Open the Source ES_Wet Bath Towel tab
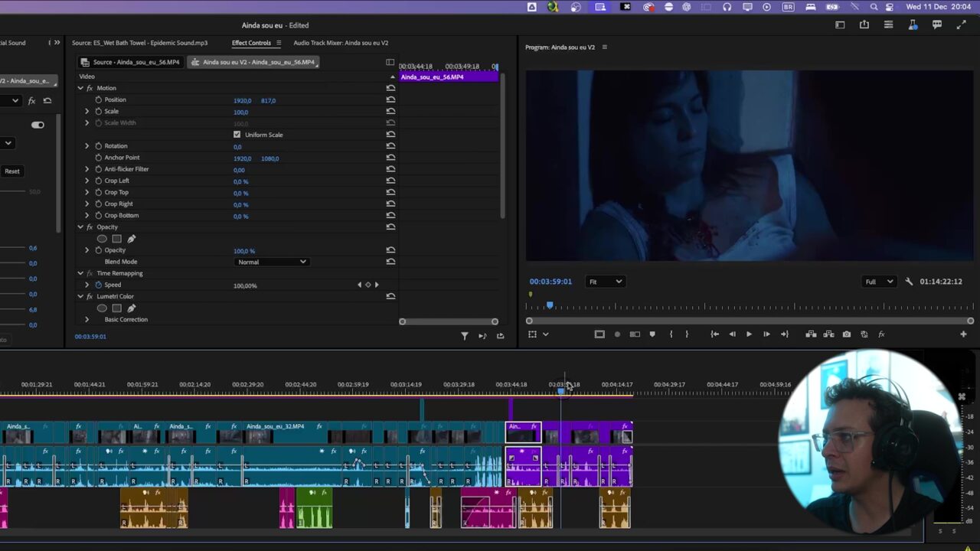The image size is (980, 551). click(x=139, y=43)
